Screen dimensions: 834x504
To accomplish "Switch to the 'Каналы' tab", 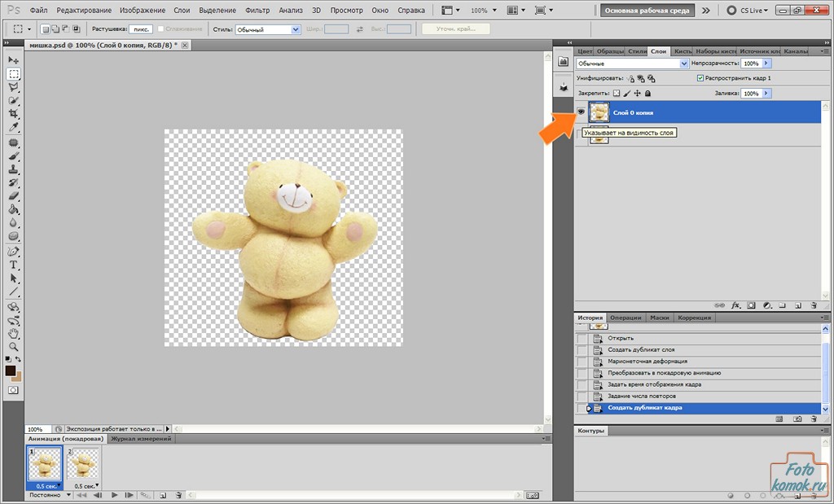I will [x=795, y=51].
